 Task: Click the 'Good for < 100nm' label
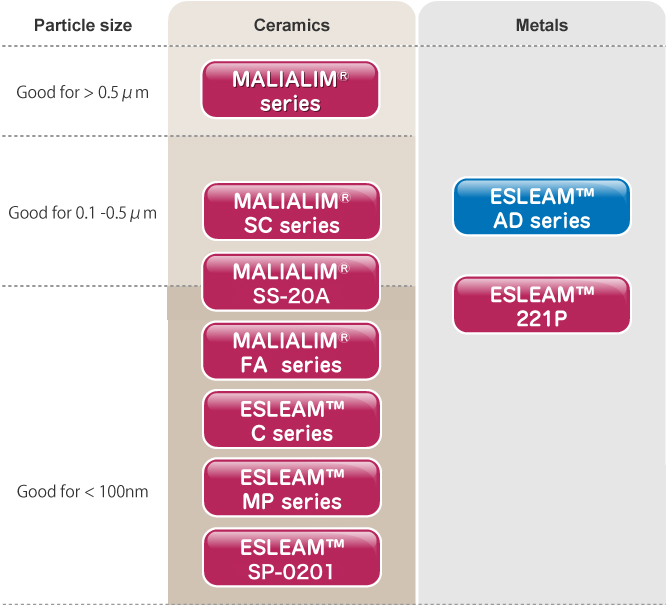83,492
